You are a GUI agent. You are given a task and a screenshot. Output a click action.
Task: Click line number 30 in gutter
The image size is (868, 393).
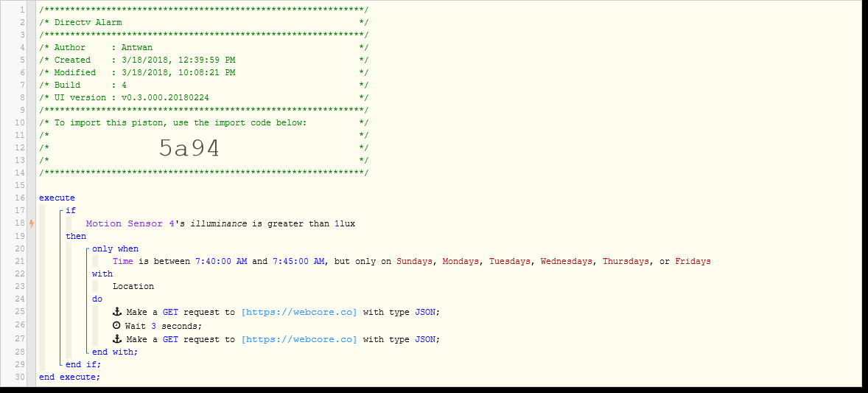click(21, 377)
